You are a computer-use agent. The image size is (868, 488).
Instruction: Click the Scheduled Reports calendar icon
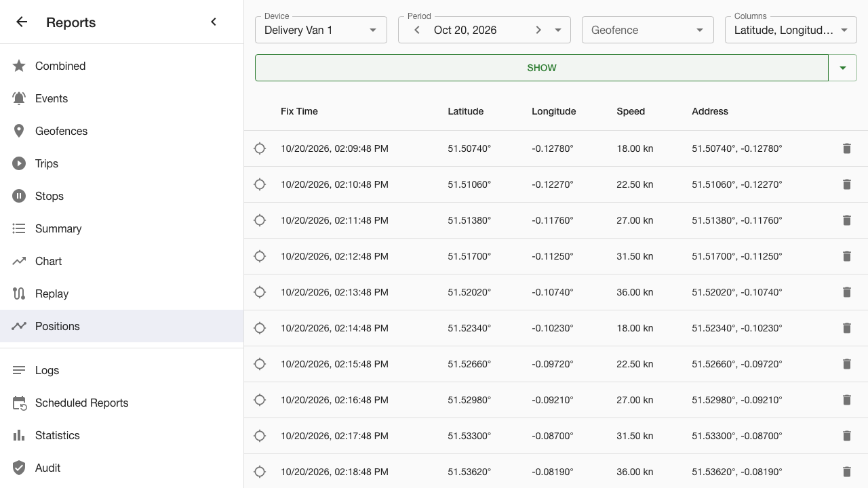coord(19,403)
